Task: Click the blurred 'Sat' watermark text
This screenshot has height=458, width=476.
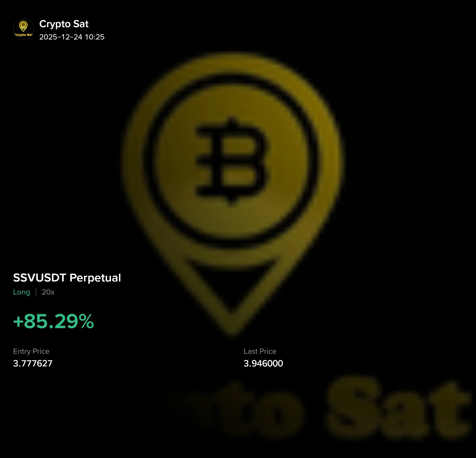Action: (x=398, y=408)
